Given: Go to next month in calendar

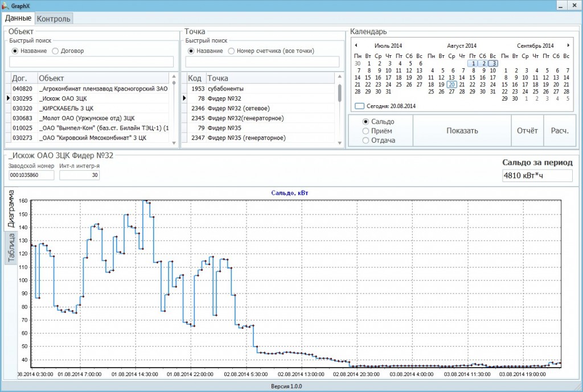Looking at the screenshot, I should 568,46.
